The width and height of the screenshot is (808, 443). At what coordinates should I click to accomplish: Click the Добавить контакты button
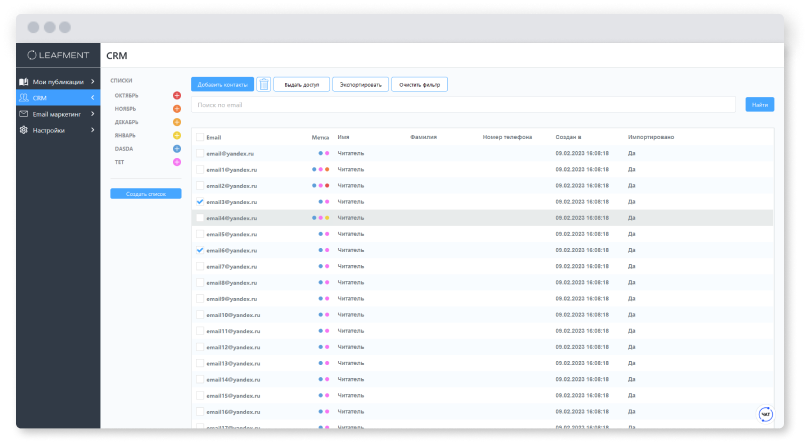[223, 84]
